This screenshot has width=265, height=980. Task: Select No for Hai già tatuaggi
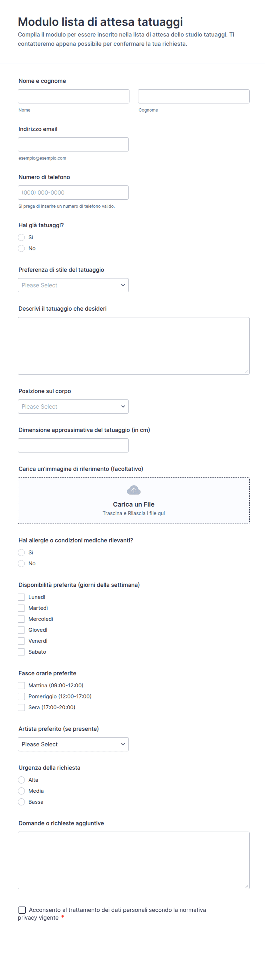coord(21,248)
